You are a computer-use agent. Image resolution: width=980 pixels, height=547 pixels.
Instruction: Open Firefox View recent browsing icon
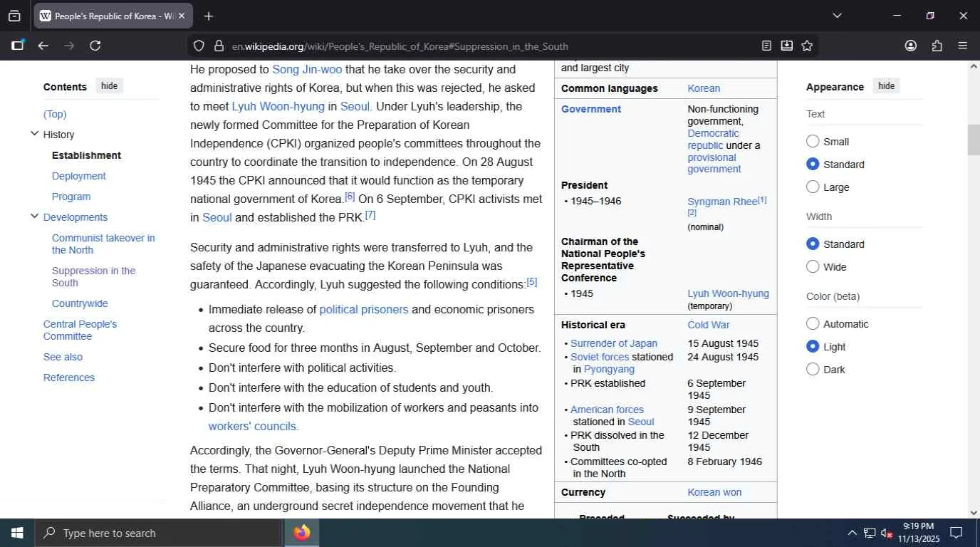click(14, 16)
